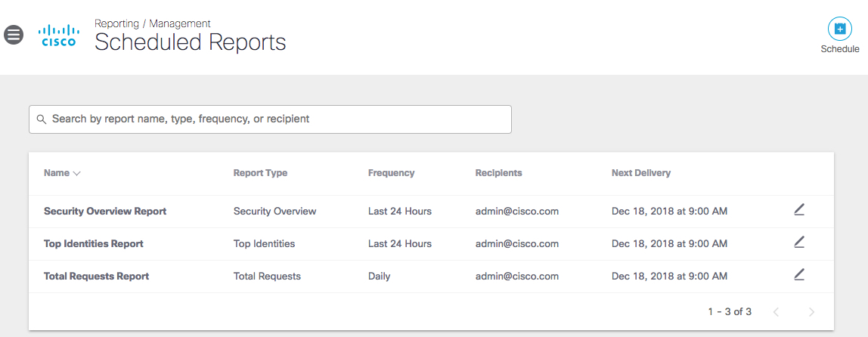Image resolution: width=868 pixels, height=337 pixels.
Task: Click the Reporting / Management breadcrumb
Action: coord(153,23)
